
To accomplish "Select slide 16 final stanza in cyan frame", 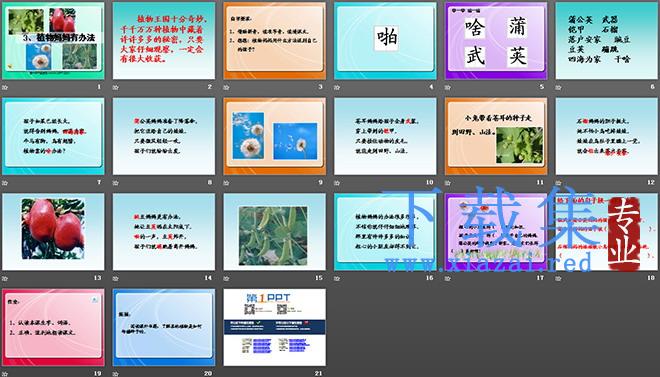I will point(385,232).
